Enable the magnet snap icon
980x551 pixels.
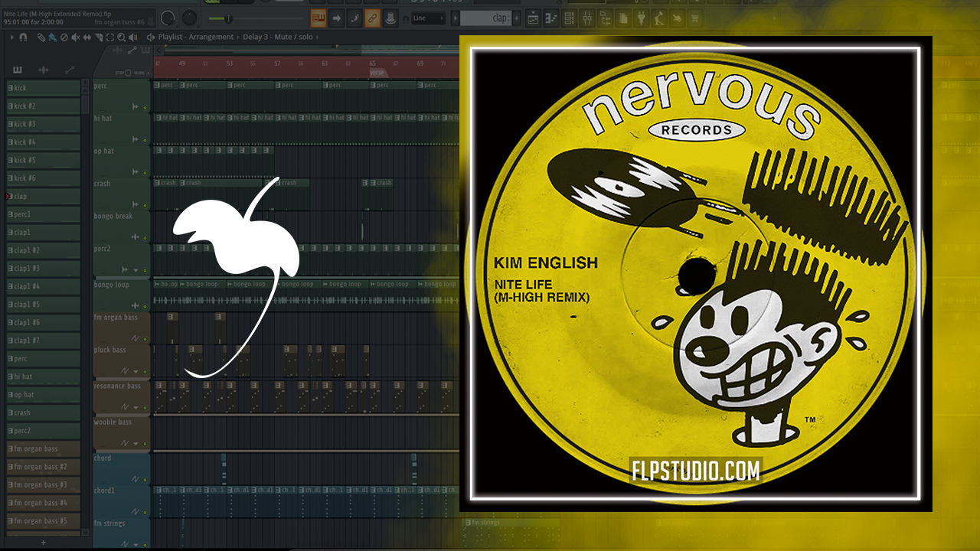tap(23, 37)
